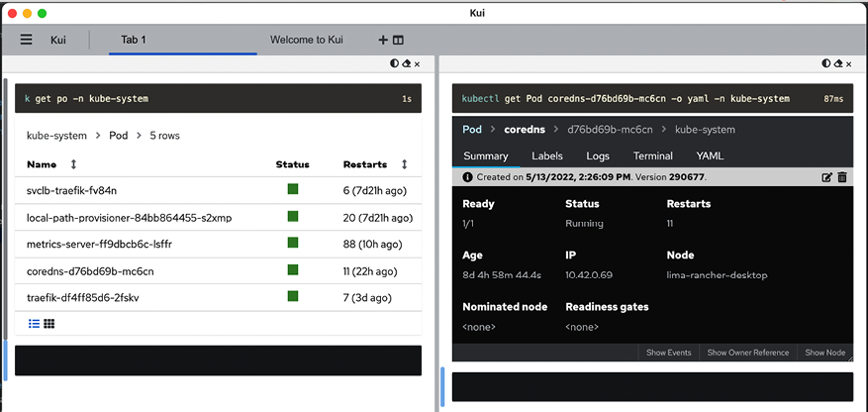Switch pod table to list view
This screenshot has width=868, height=412.
34,324
